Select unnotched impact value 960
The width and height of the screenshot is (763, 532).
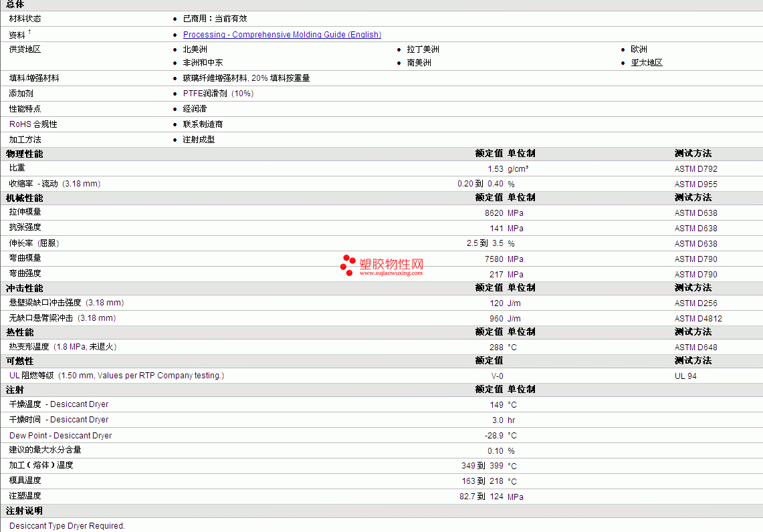[x=496, y=319]
